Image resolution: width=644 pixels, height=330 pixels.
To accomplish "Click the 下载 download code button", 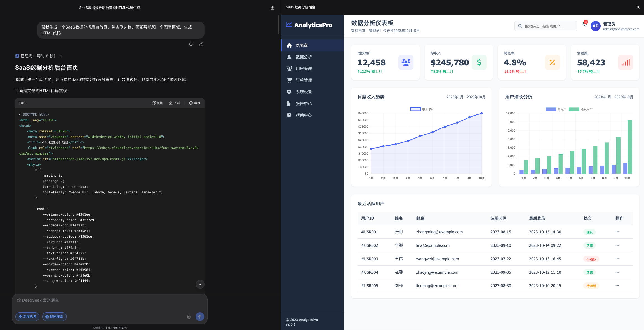I will point(175,103).
